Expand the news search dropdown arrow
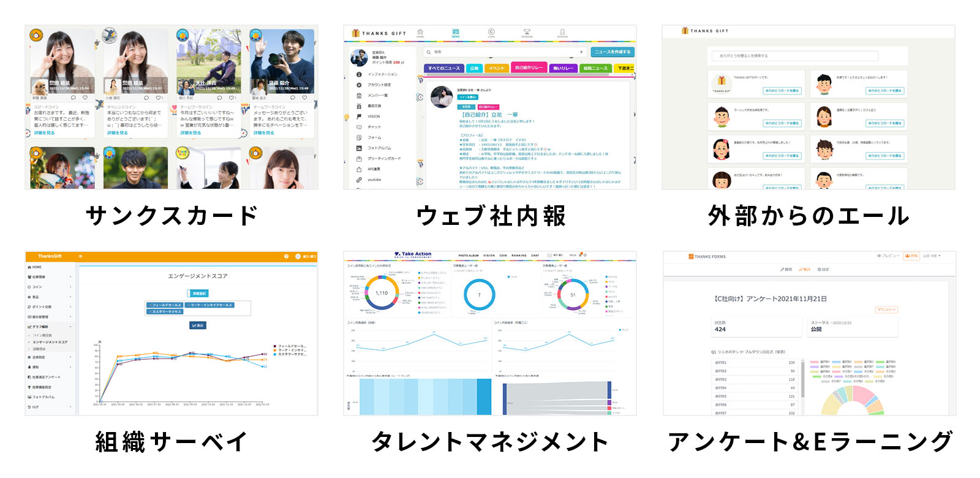980x478 pixels. click(581, 52)
